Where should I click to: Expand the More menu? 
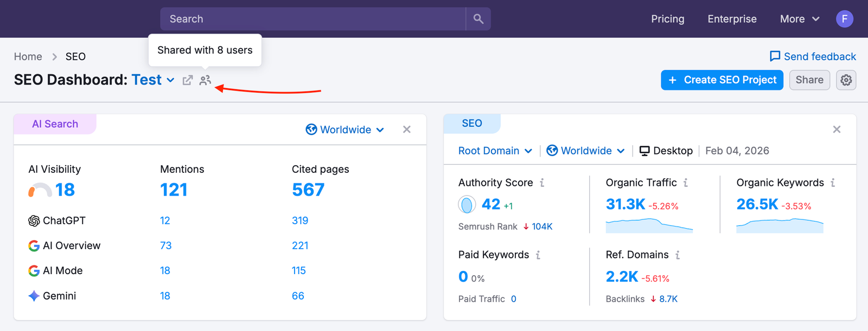click(x=800, y=19)
